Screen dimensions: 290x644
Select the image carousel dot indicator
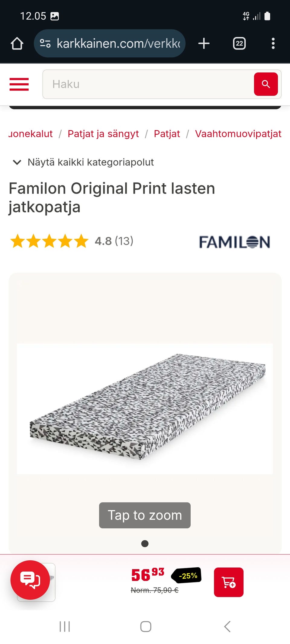(x=145, y=543)
